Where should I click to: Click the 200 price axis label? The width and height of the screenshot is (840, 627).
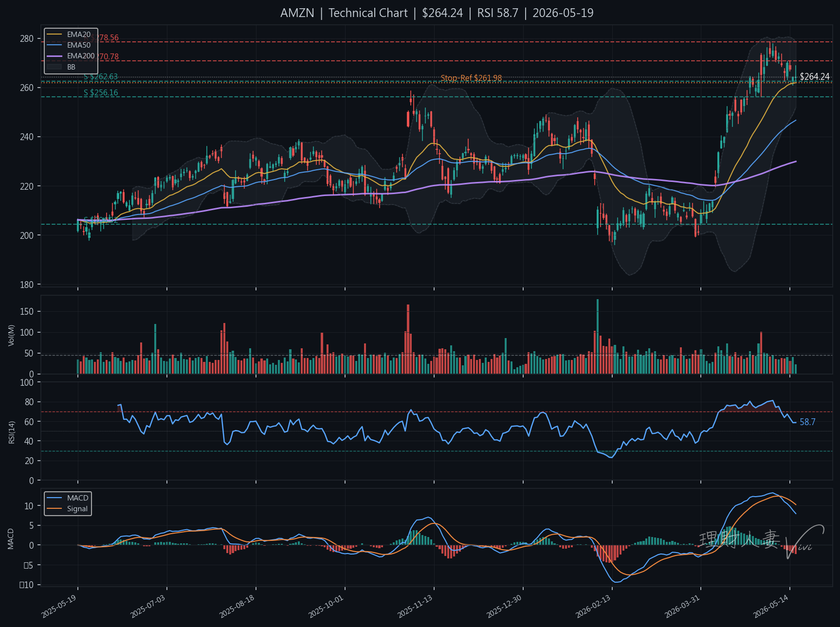pyautogui.click(x=27, y=235)
